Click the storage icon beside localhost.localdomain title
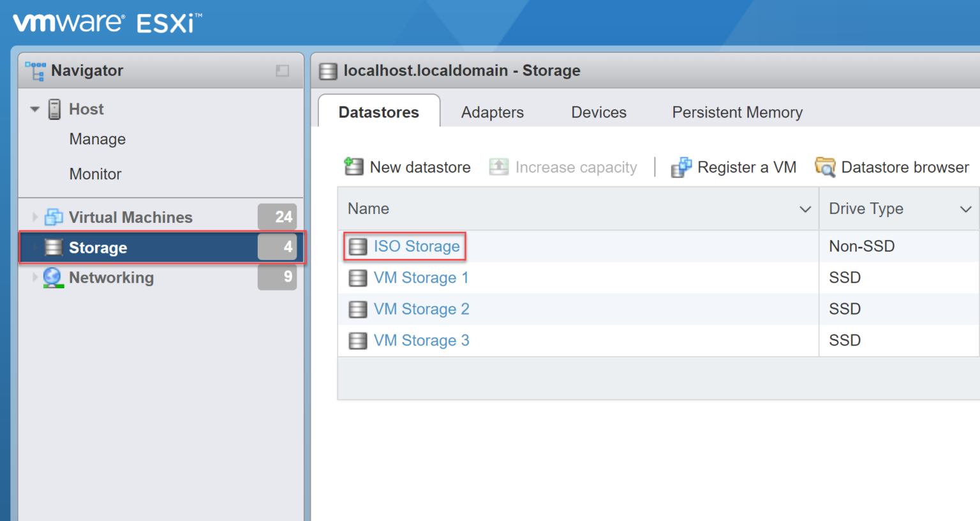This screenshot has width=980, height=521. pos(328,71)
